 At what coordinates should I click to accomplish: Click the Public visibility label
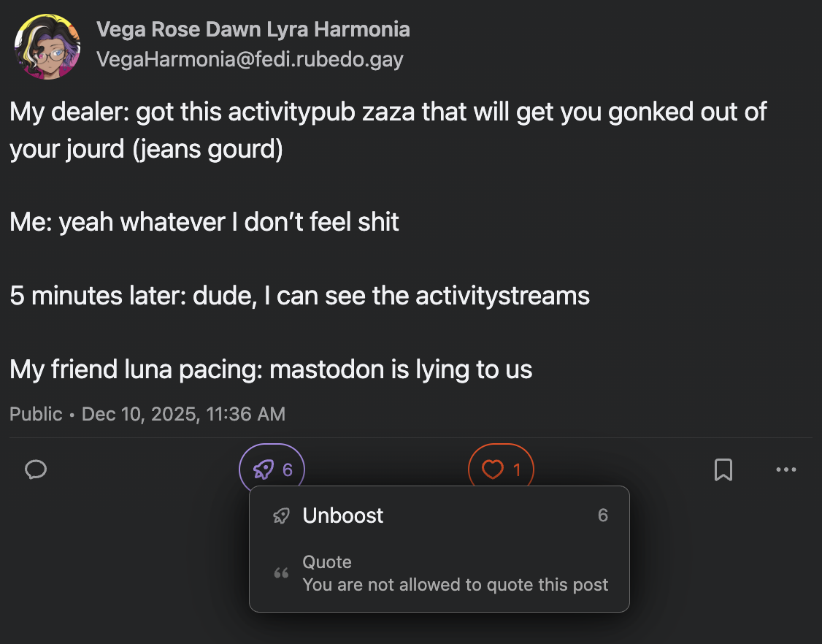(x=36, y=414)
